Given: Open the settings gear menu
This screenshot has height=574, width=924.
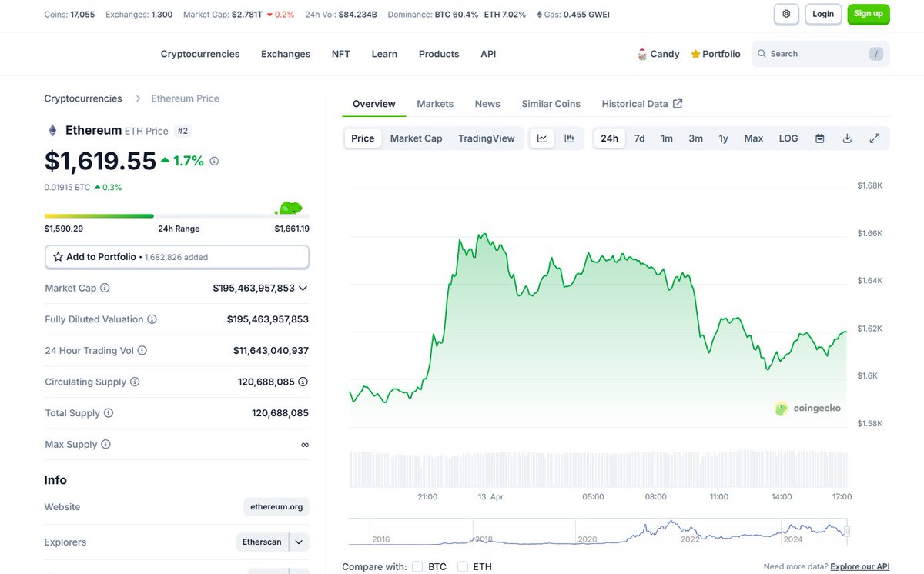Looking at the screenshot, I should pyautogui.click(x=786, y=14).
